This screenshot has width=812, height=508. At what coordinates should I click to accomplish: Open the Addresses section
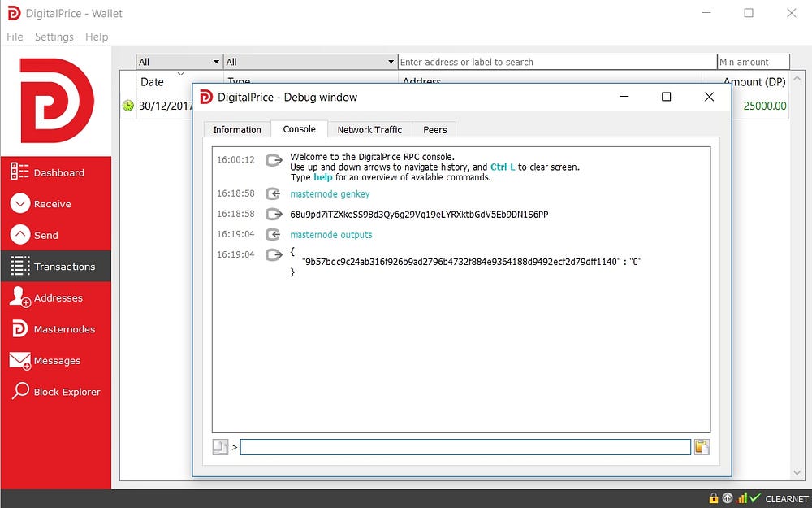[55, 298]
